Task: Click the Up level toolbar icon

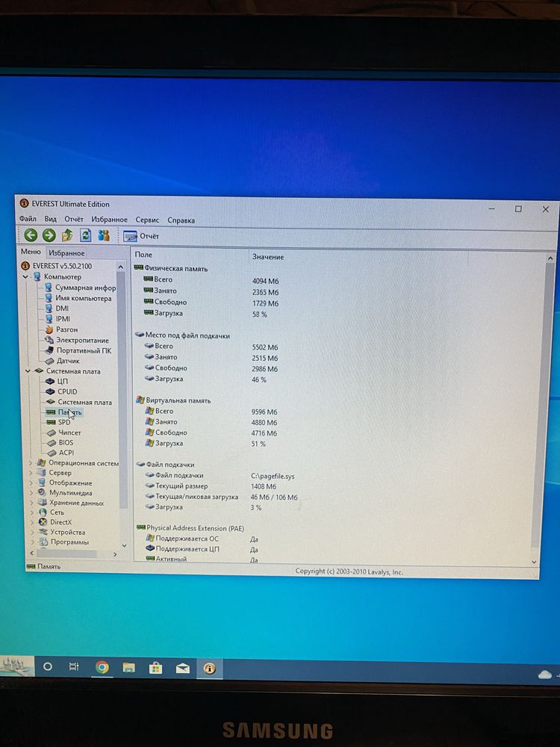Action: pos(67,235)
